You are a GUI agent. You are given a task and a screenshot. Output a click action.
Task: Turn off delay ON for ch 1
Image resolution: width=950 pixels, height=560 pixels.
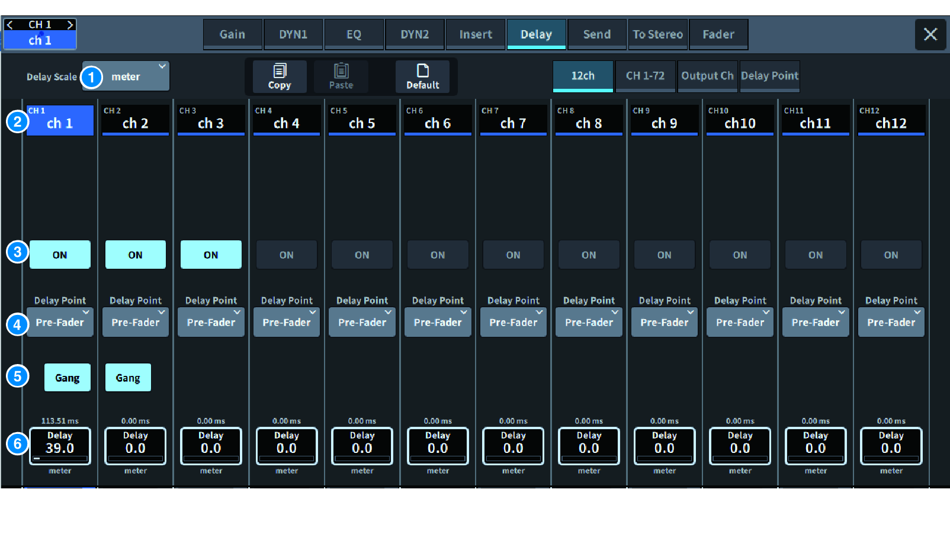pyautogui.click(x=60, y=255)
